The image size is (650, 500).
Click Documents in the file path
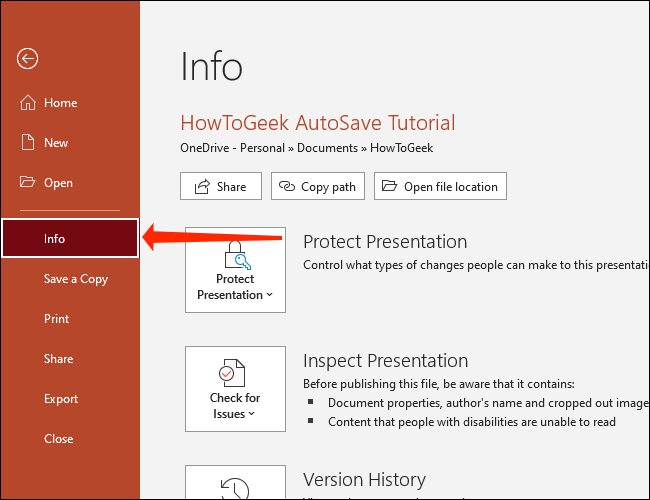(x=325, y=148)
